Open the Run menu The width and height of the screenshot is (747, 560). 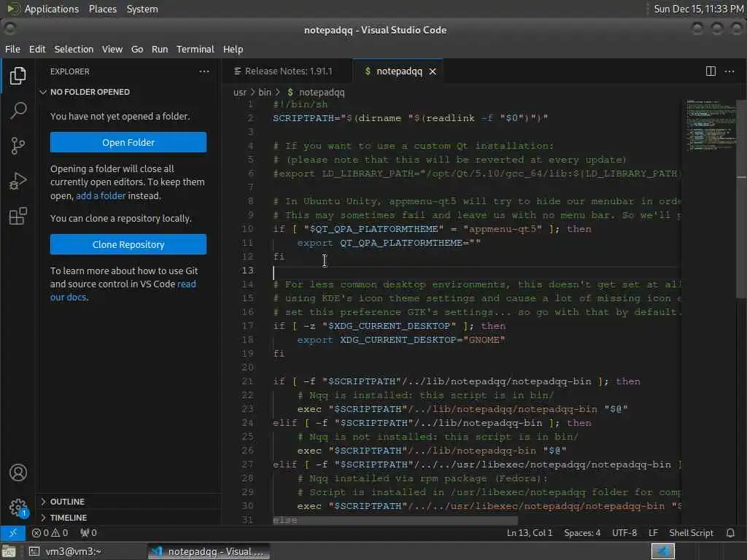click(160, 49)
